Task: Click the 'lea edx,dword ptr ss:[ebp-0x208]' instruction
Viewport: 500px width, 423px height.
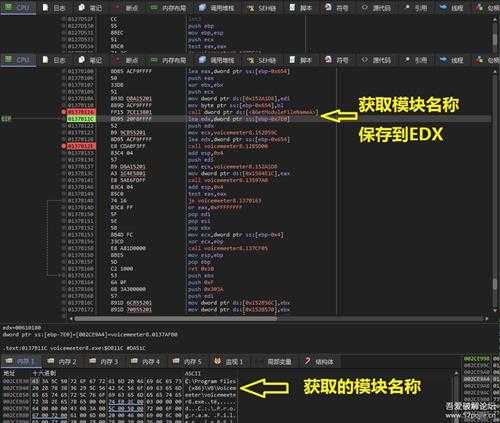Action: tap(238, 119)
